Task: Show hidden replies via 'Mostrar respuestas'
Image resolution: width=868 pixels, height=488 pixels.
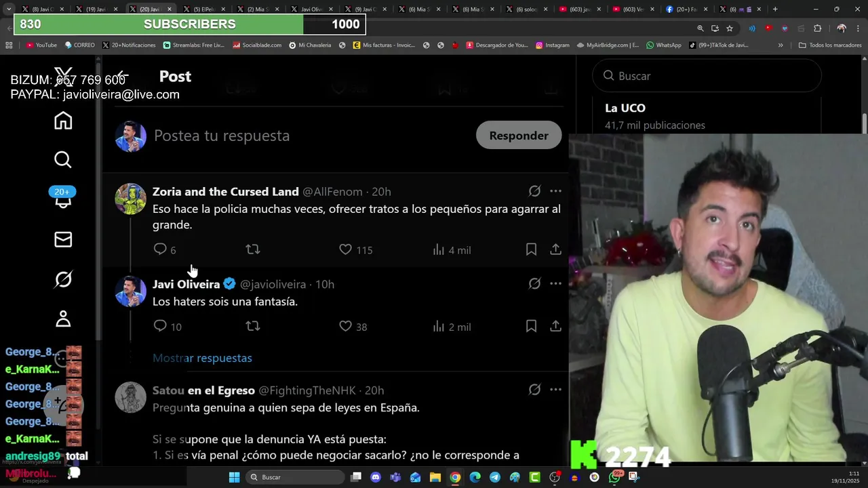Action: click(x=202, y=358)
